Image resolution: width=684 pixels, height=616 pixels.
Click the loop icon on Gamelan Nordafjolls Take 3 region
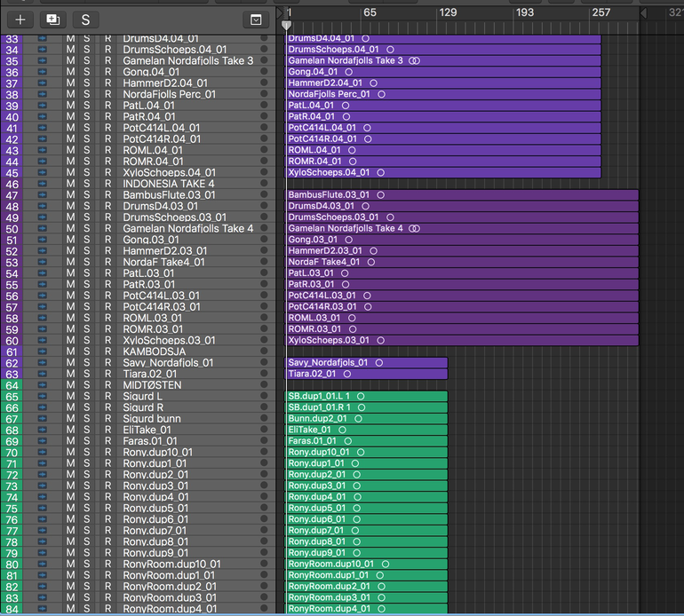(x=414, y=61)
